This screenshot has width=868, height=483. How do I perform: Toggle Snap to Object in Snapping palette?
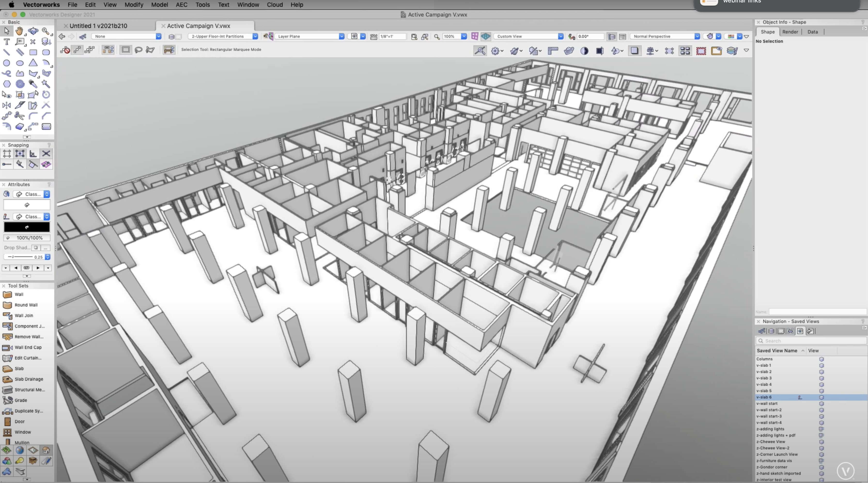(x=20, y=154)
